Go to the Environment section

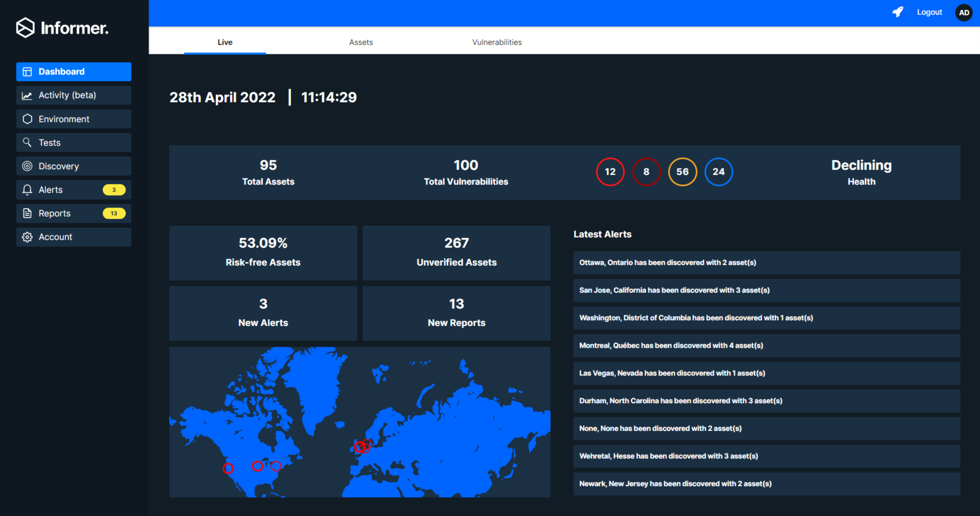click(74, 119)
